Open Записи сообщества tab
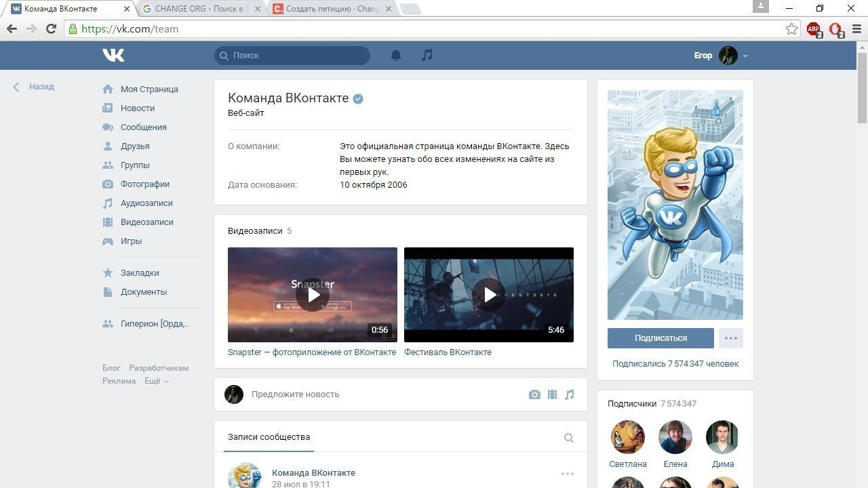Viewport: 868px width, 488px height. (269, 437)
